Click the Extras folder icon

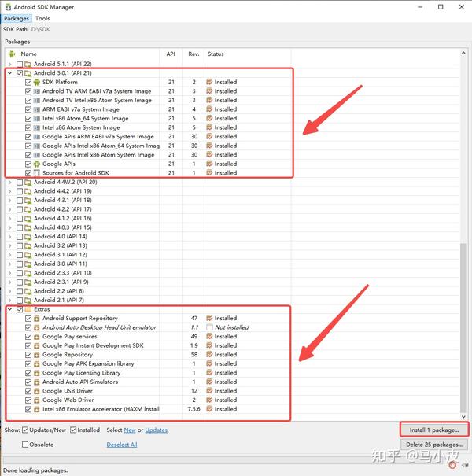pyautogui.click(x=28, y=309)
